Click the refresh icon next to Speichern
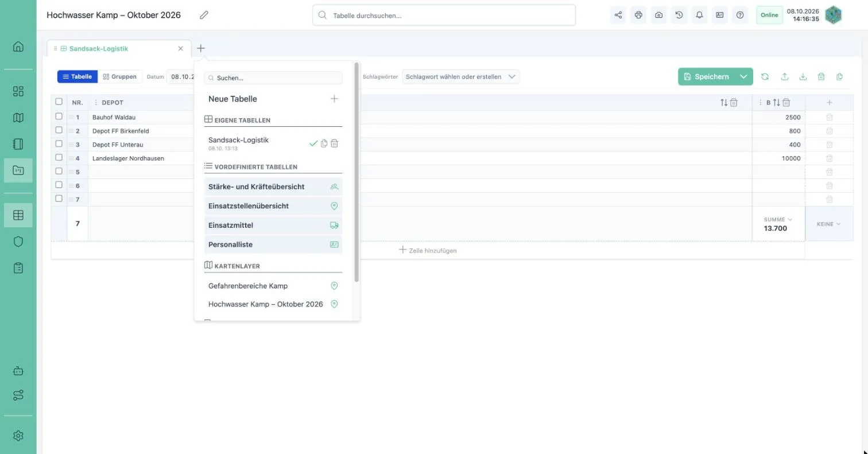868x454 pixels. (765, 76)
